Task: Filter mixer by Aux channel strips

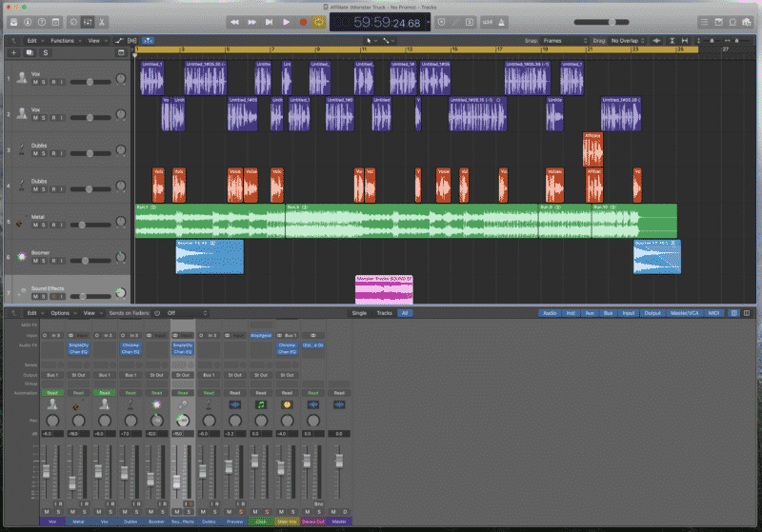Action: tap(590, 313)
